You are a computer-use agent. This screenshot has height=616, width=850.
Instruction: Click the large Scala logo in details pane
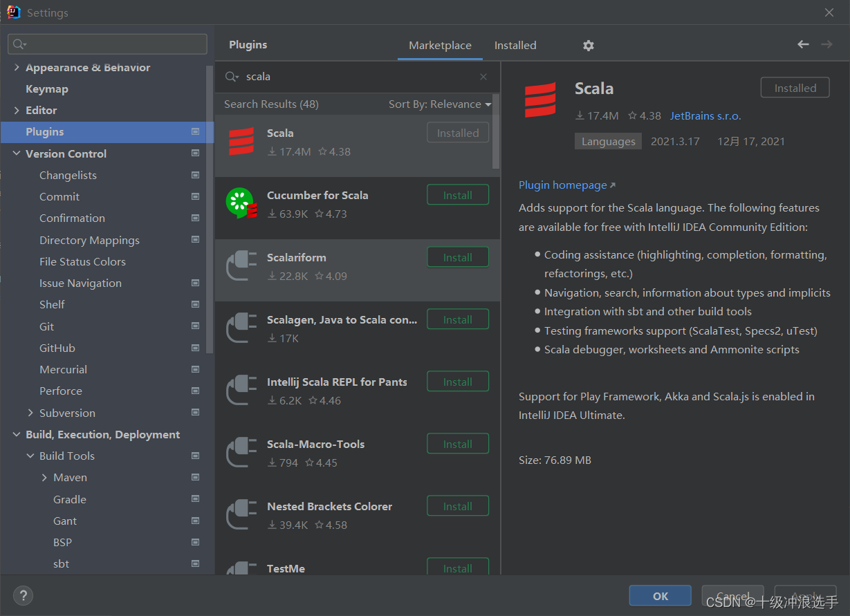(x=540, y=100)
